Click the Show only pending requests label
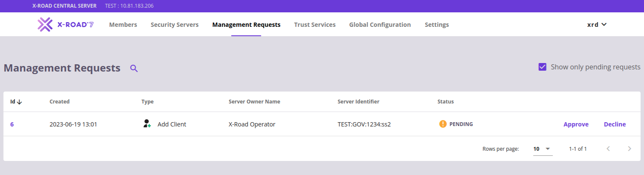The width and height of the screenshot is (644, 175). pyautogui.click(x=596, y=67)
